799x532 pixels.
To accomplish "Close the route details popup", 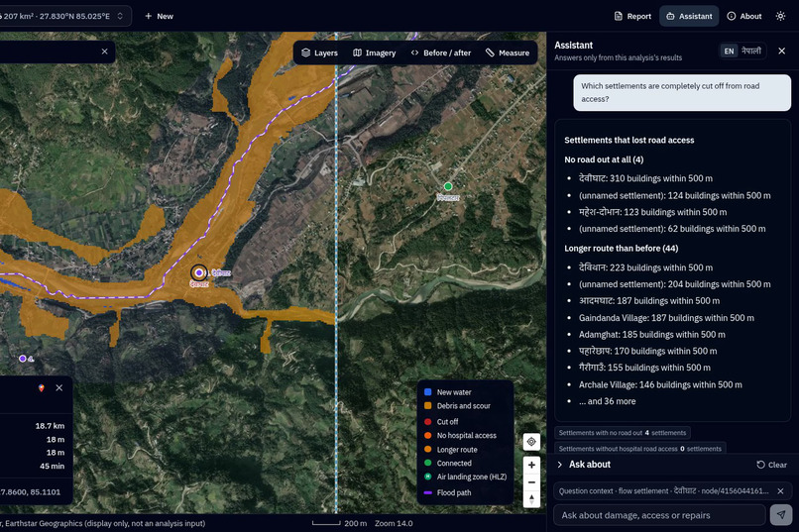I will point(59,388).
